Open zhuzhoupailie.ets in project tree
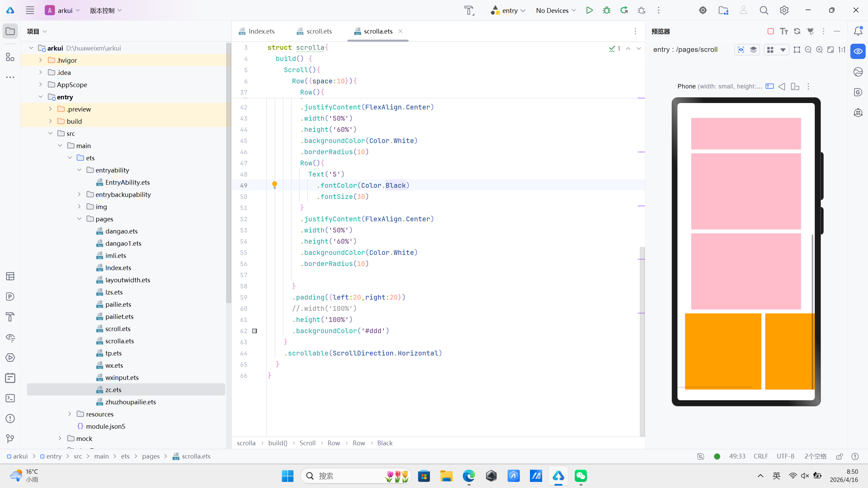Viewport: 868px width, 488px height. pos(131,402)
